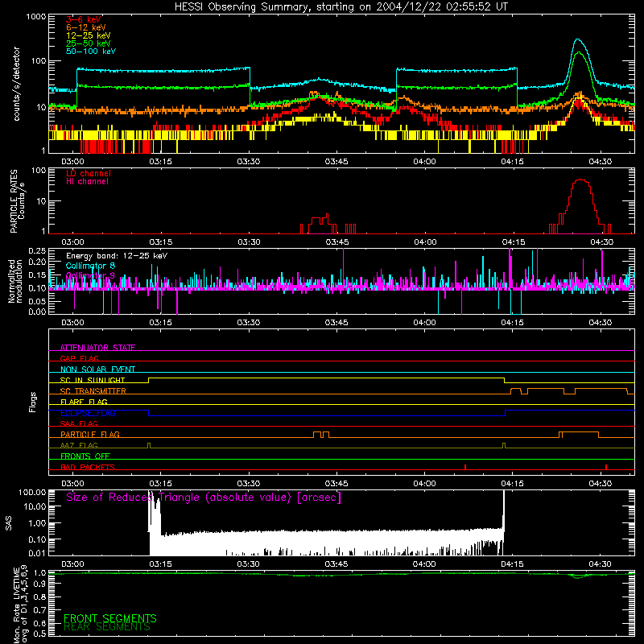Click the LO channel legend label
Viewport: 644px width, 644px height.
89,173
